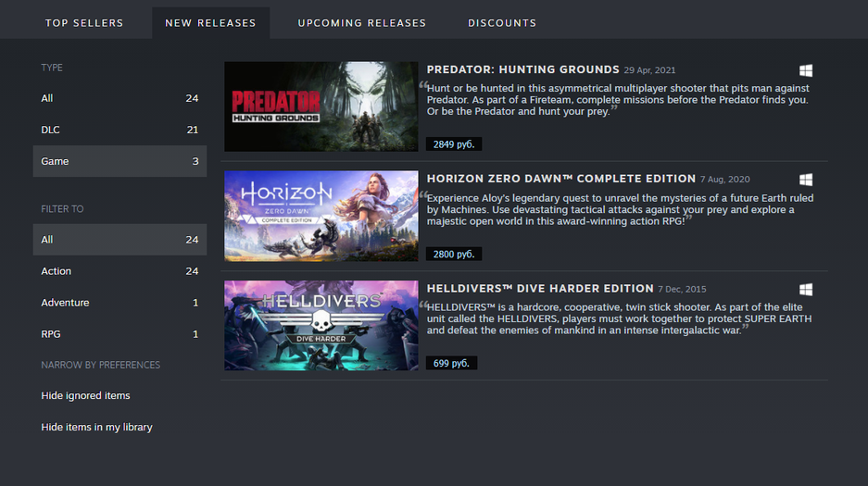Switch to the Top Sellers tab
Image resolution: width=868 pixels, height=486 pixels.
[x=84, y=22]
